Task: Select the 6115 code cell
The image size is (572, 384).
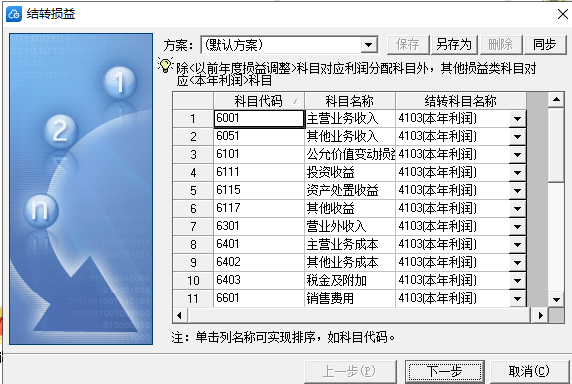Action: (259, 191)
